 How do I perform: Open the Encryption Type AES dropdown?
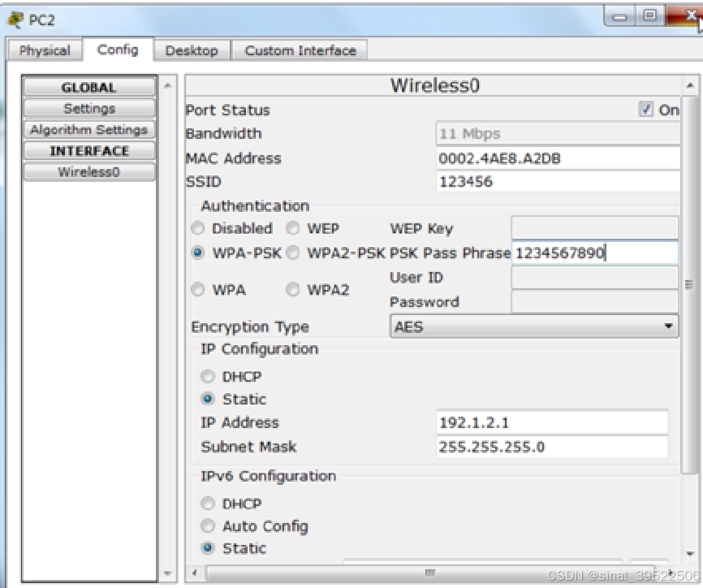click(x=534, y=328)
